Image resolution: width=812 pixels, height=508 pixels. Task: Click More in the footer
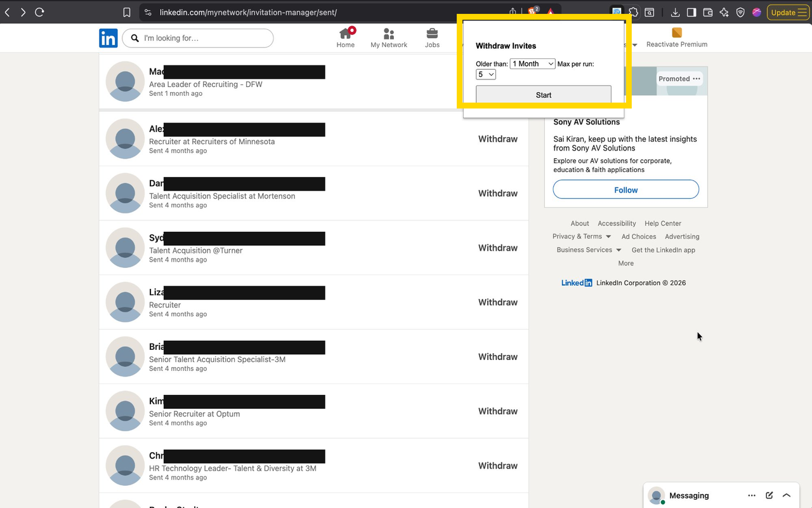click(x=626, y=263)
